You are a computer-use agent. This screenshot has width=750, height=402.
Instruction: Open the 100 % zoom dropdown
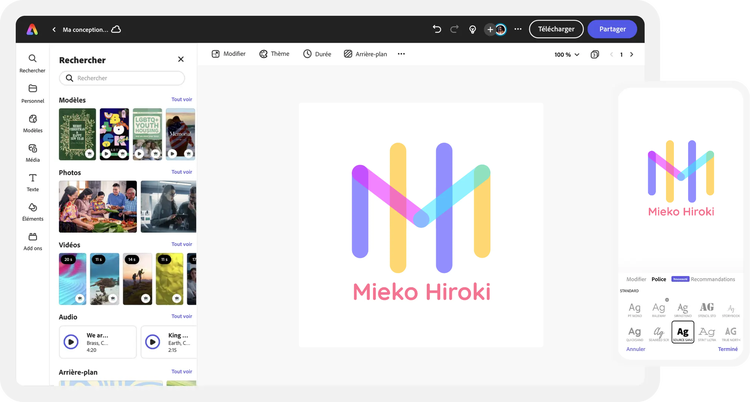(x=566, y=54)
